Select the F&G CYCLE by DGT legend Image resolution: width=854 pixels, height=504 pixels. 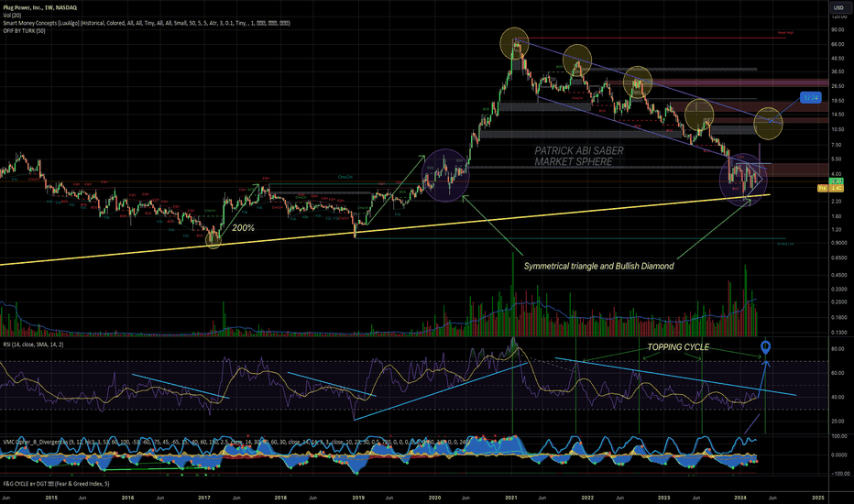click(x=56, y=484)
